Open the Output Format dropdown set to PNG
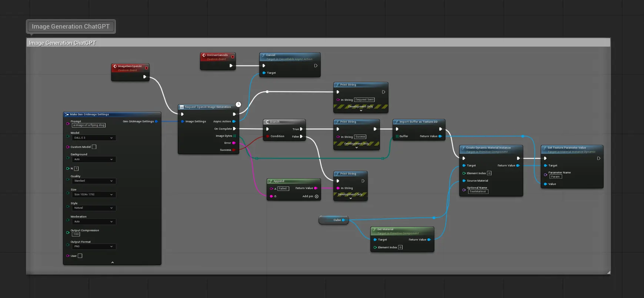This screenshot has height=298, width=644. click(x=94, y=246)
